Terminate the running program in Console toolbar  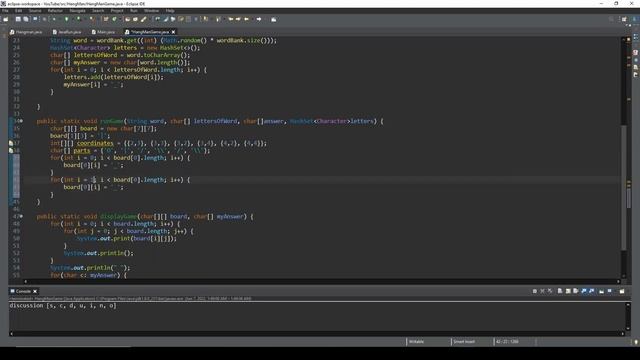(x=535, y=291)
